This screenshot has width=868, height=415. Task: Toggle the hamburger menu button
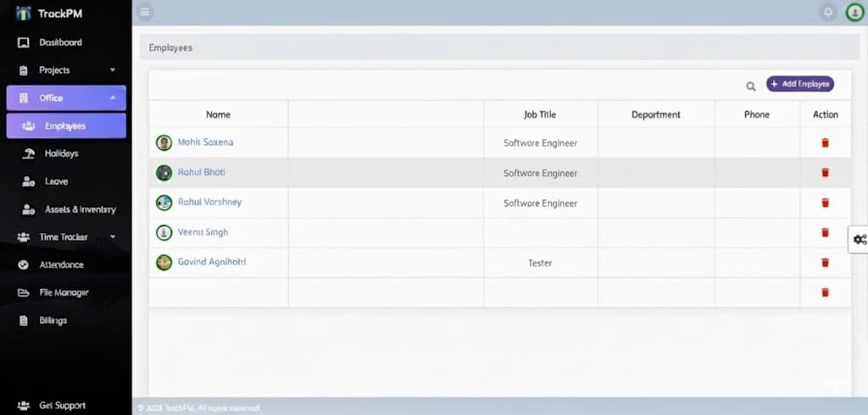[145, 12]
